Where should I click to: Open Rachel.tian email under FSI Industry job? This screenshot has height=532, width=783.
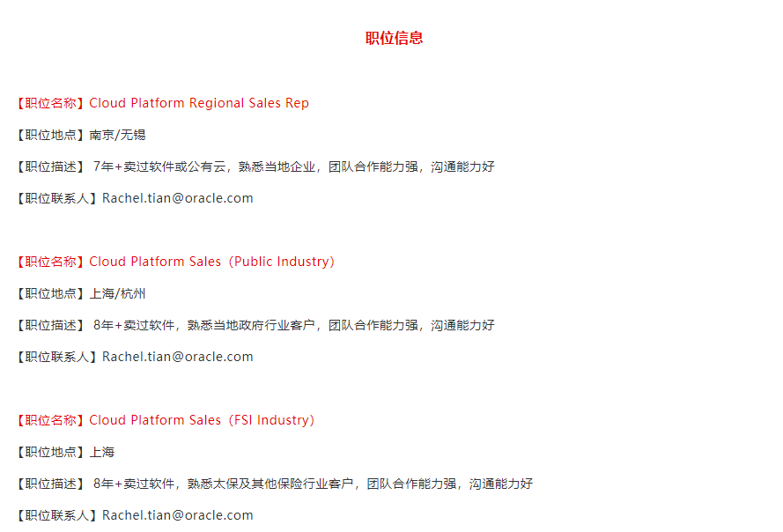[x=177, y=515]
